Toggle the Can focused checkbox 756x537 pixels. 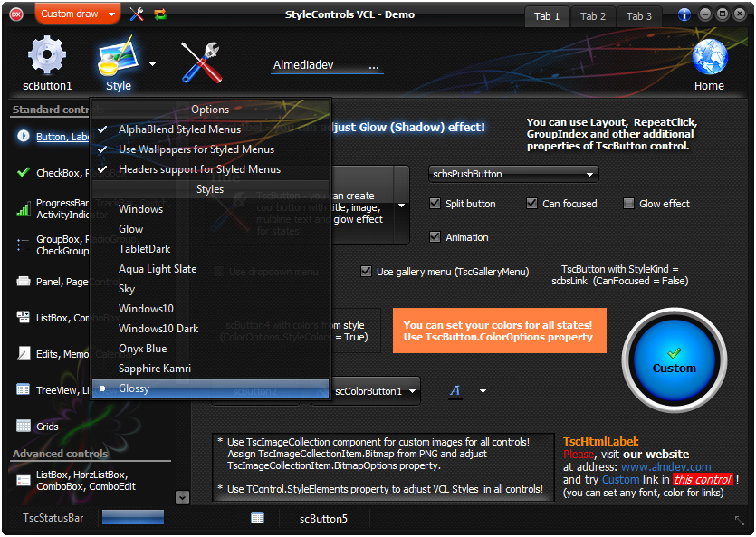[531, 204]
